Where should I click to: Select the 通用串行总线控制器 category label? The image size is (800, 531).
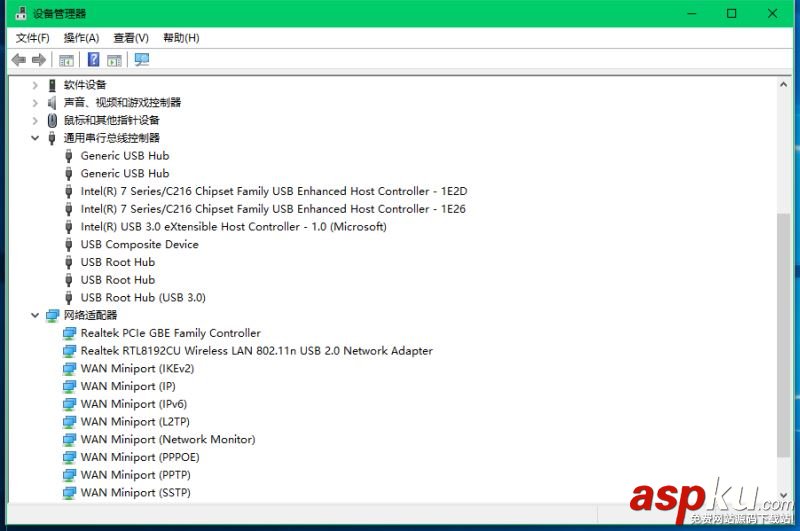pyautogui.click(x=112, y=138)
